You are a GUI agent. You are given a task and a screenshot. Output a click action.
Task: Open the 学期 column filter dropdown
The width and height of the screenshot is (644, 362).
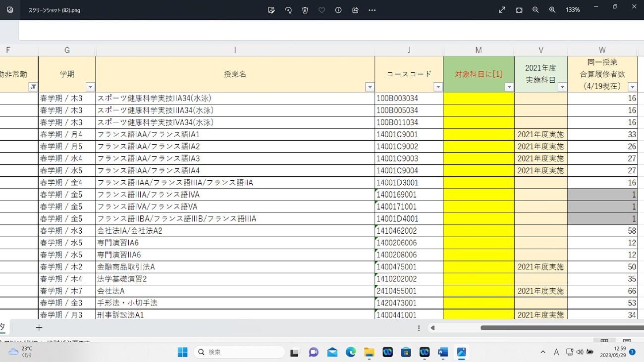point(90,87)
